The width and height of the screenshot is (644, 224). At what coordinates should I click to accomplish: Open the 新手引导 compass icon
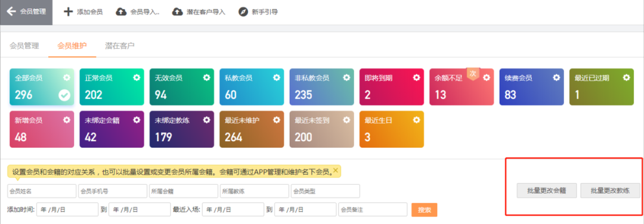click(x=243, y=12)
